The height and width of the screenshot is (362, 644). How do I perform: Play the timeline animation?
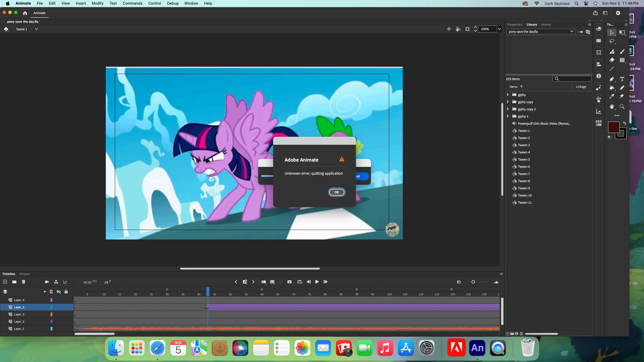(x=317, y=282)
